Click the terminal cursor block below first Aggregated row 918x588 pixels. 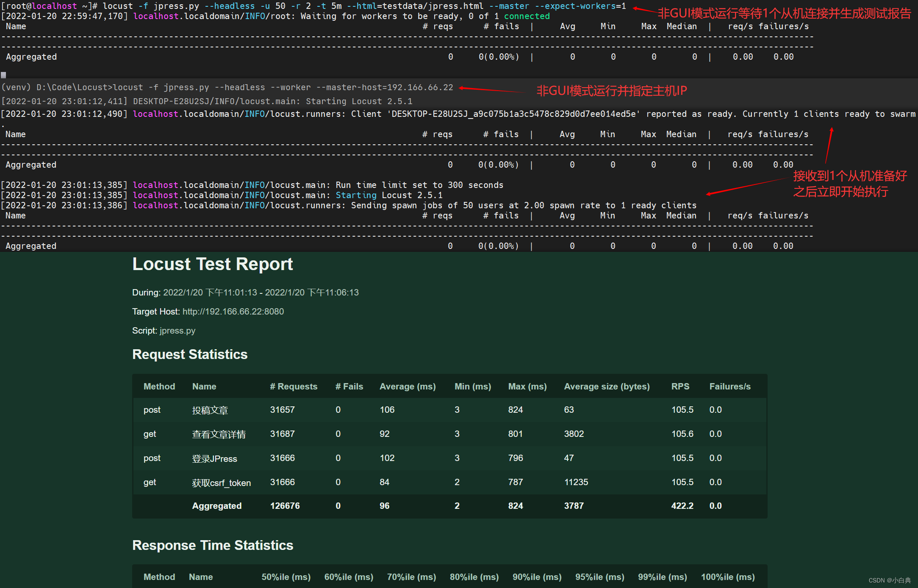[3, 75]
